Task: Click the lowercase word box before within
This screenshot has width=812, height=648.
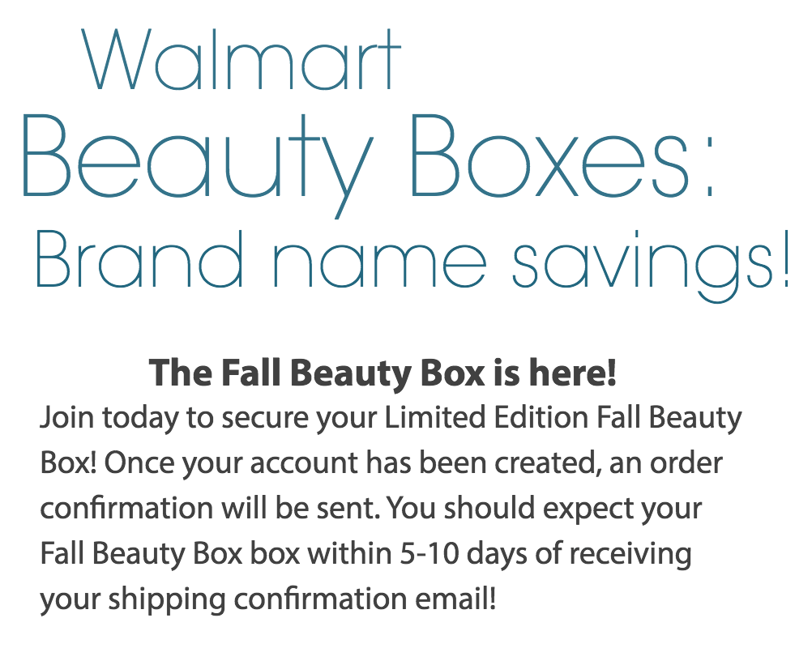Action: click(x=275, y=553)
